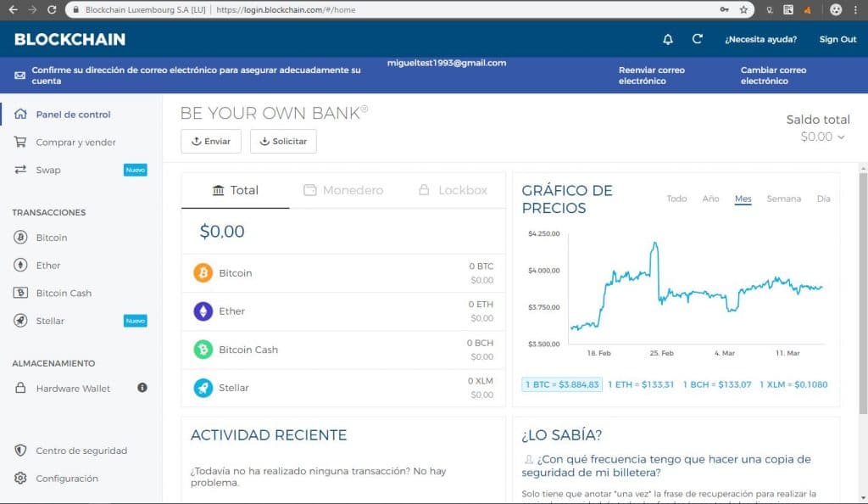Open saved passwords key icon in address bar

click(x=724, y=9)
